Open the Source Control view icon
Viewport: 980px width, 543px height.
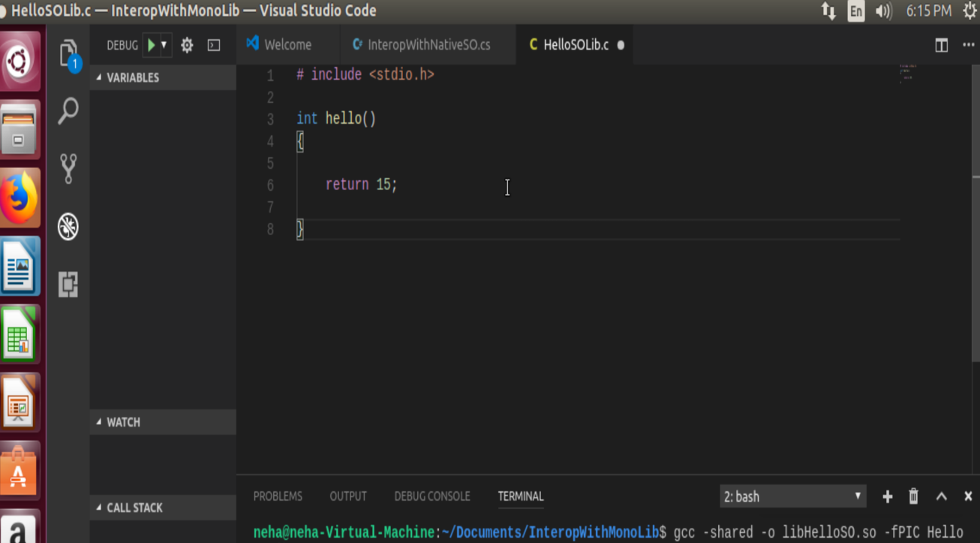click(68, 168)
